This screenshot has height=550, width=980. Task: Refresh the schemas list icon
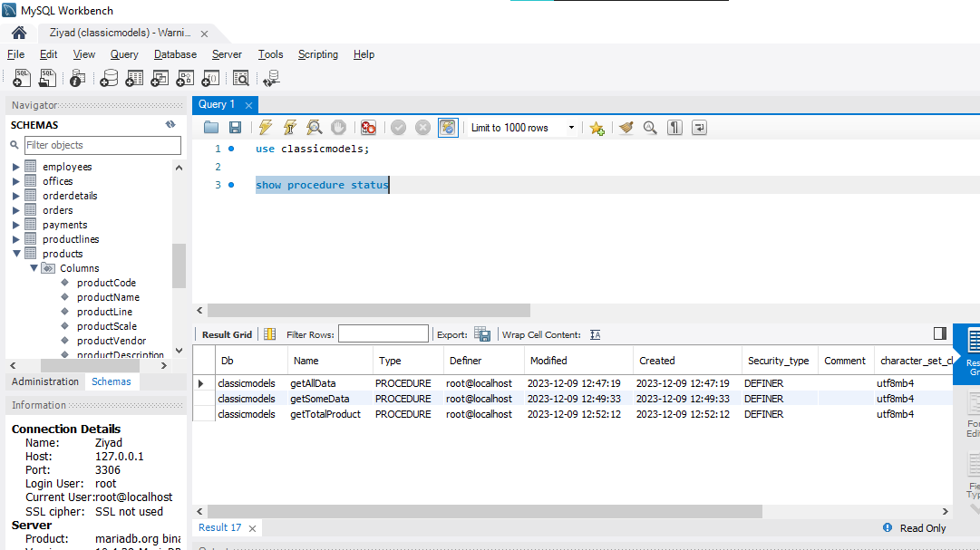[x=170, y=124]
